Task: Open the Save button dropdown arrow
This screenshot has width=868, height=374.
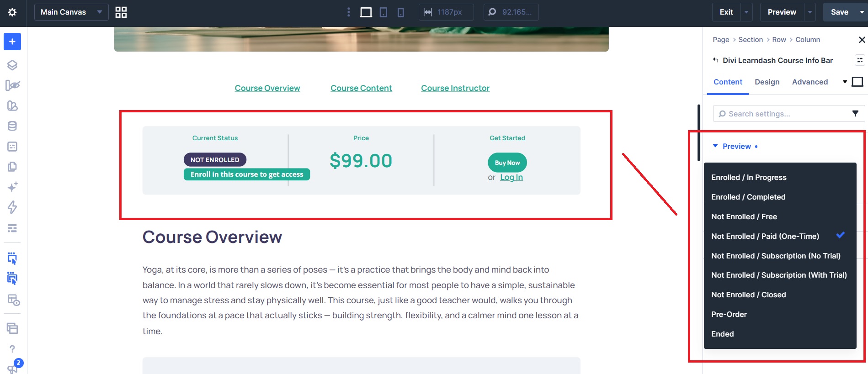Action: coord(862,12)
